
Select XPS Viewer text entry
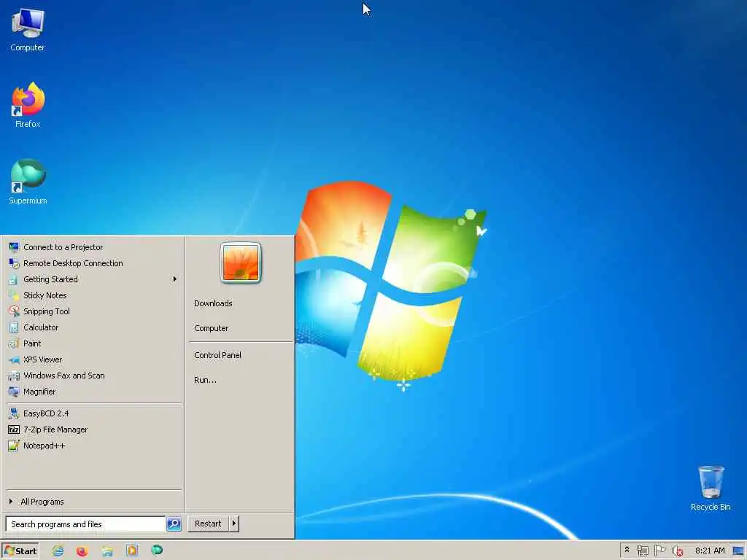42,359
